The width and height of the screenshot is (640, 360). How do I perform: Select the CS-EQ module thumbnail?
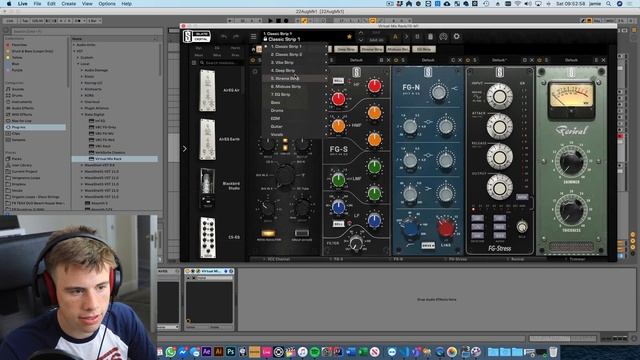(x=208, y=238)
